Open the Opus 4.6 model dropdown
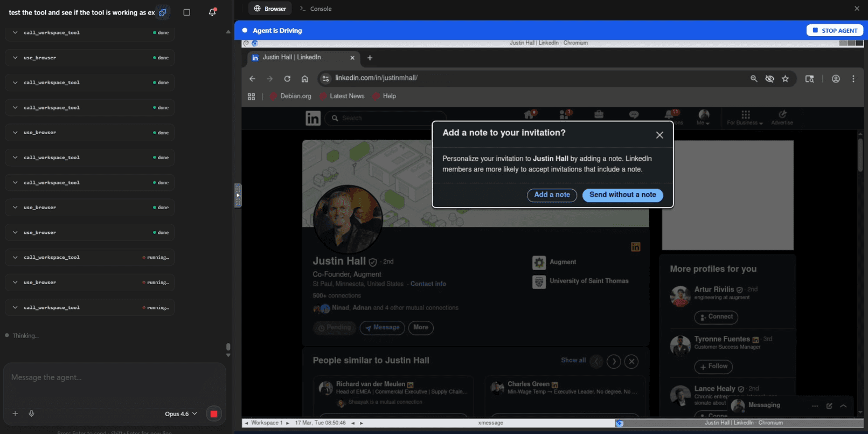The width and height of the screenshot is (868, 434). tap(181, 414)
